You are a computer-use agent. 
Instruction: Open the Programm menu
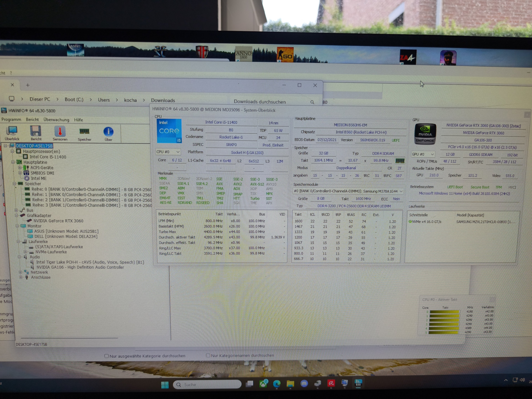[11, 119]
